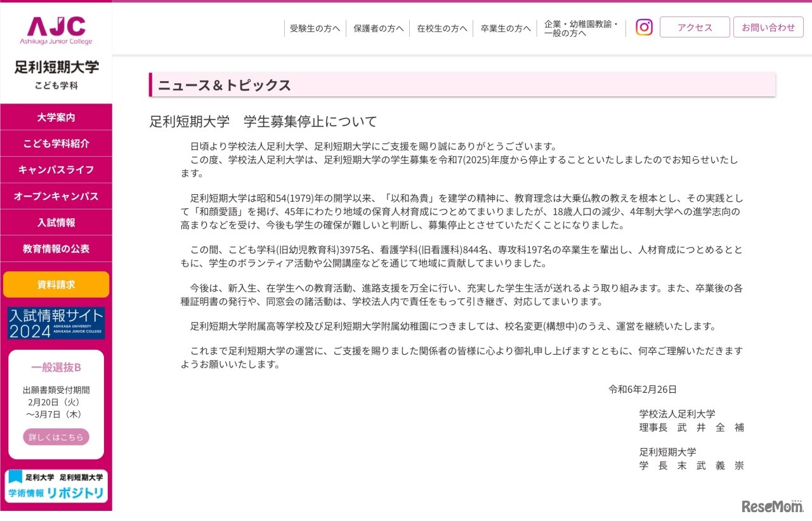This screenshot has width=812, height=521.
Task: Click 詳しくはこちら in the 一般選抜B box
Action: click(x=56, y=437)
